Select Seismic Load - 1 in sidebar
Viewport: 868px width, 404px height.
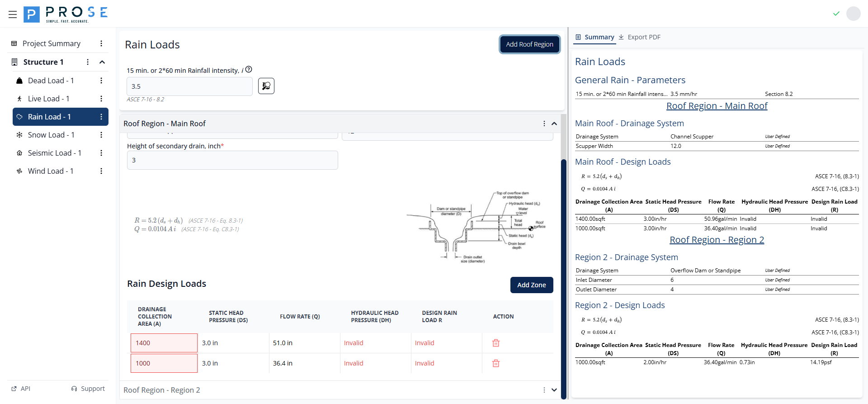[x=54, y=153]
